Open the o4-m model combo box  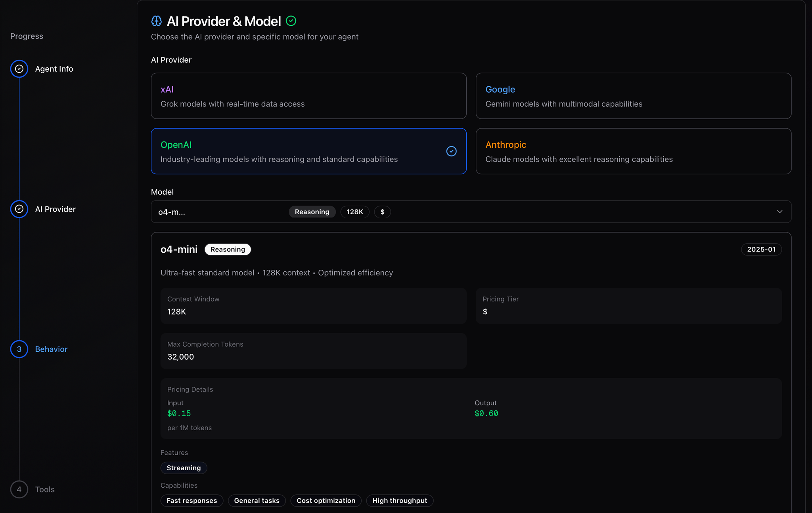point(172,212)
